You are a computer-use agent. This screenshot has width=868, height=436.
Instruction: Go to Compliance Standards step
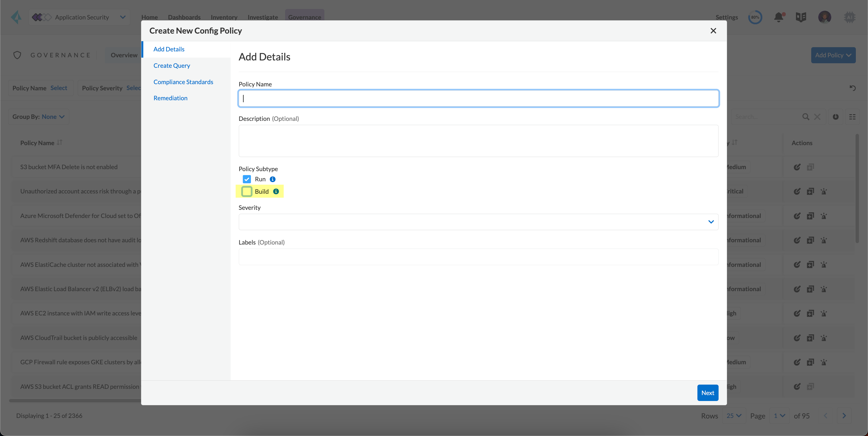pyautogui.click(x=183, y=82)
